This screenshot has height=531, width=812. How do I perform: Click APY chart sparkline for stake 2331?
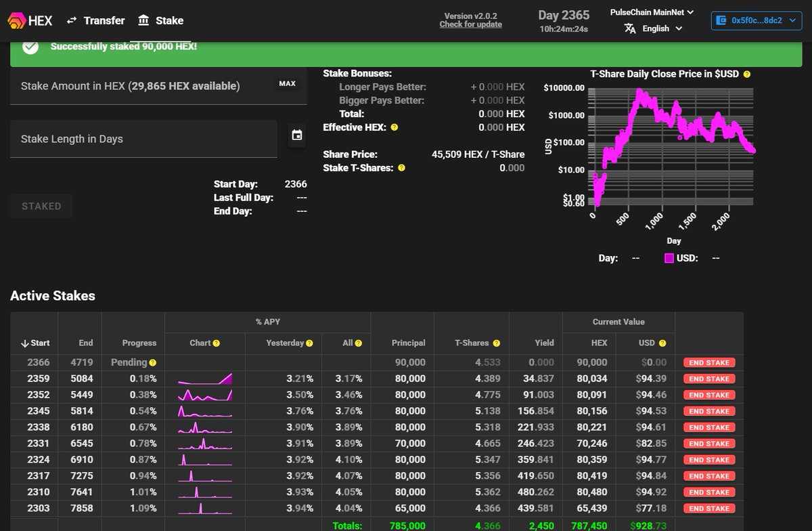click(205, 444)
